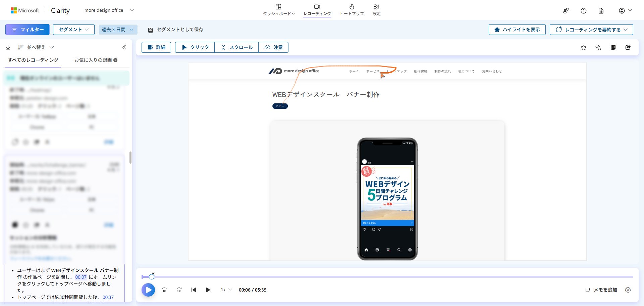Image resolution: width=644 pixels, height=306 pixels.
Task: Click 制作の流れ in the recorded site nav
Action: pos(442,71)
